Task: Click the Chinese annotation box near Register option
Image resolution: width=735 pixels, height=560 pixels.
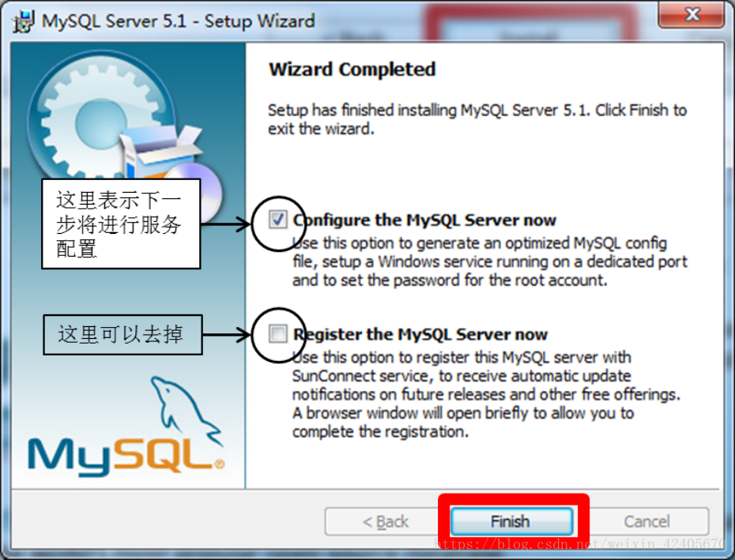Action: click(x=122, y=335)
